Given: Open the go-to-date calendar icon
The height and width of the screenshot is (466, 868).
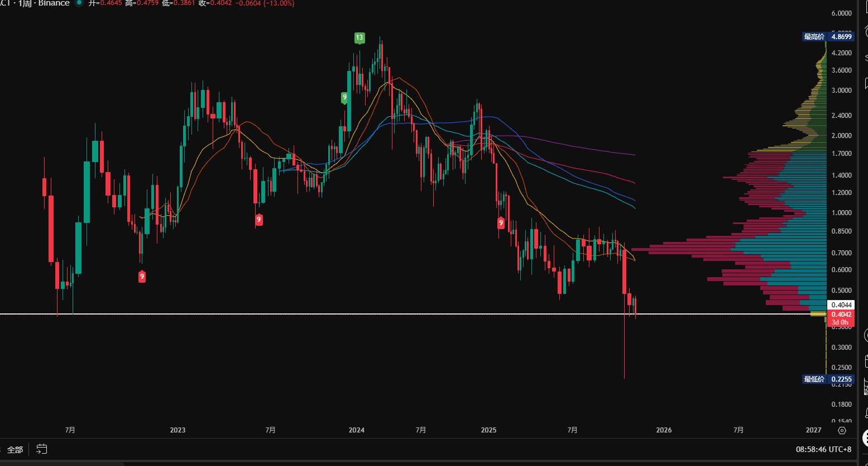Looking at the screenshot, I should [42, 449].
